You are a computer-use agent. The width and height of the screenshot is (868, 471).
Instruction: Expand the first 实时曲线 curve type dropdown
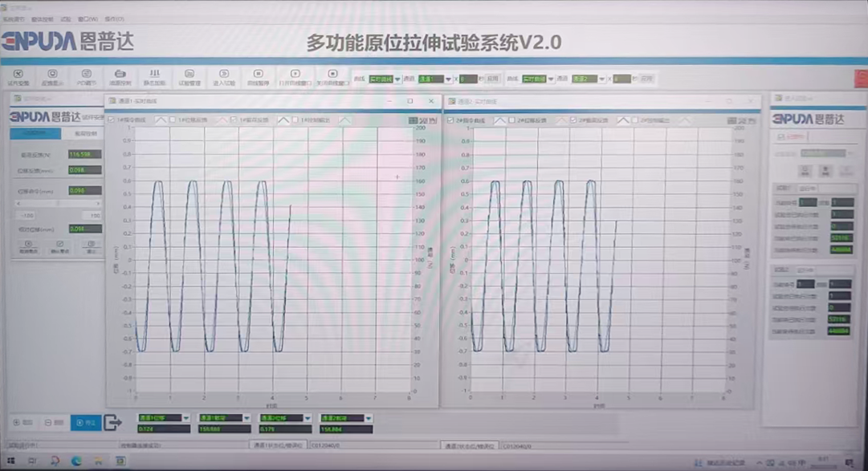(397, 79)
